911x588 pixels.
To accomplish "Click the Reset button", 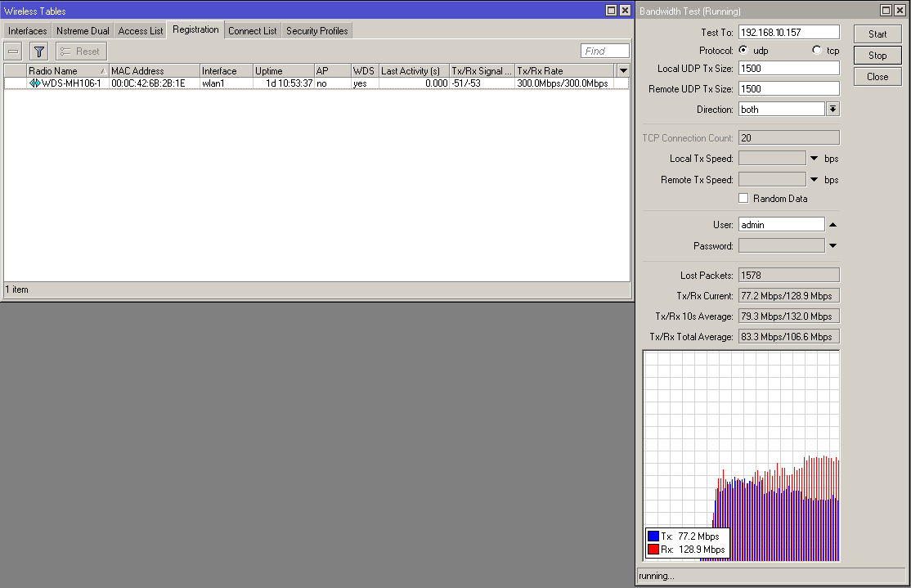I will (81, 52).
